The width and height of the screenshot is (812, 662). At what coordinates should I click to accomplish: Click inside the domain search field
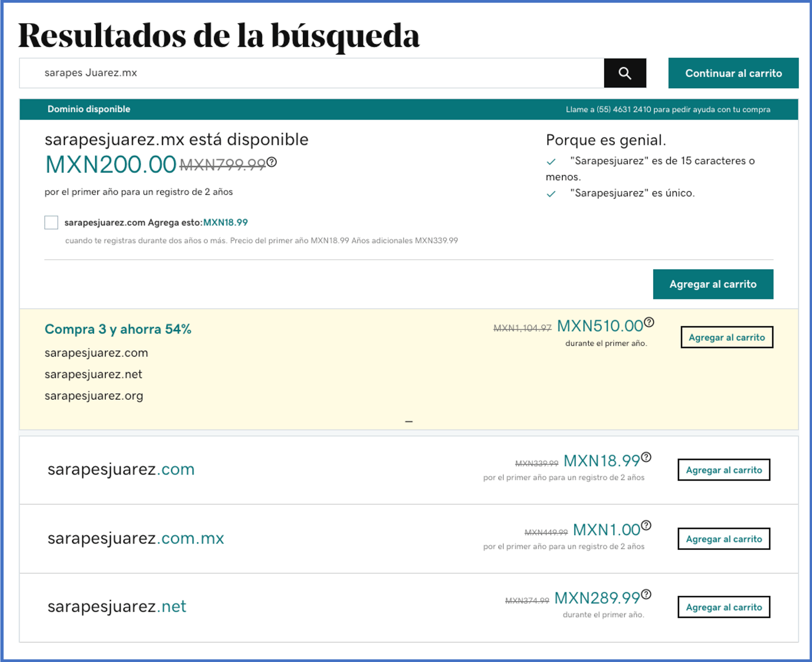(x=269, y=73)
